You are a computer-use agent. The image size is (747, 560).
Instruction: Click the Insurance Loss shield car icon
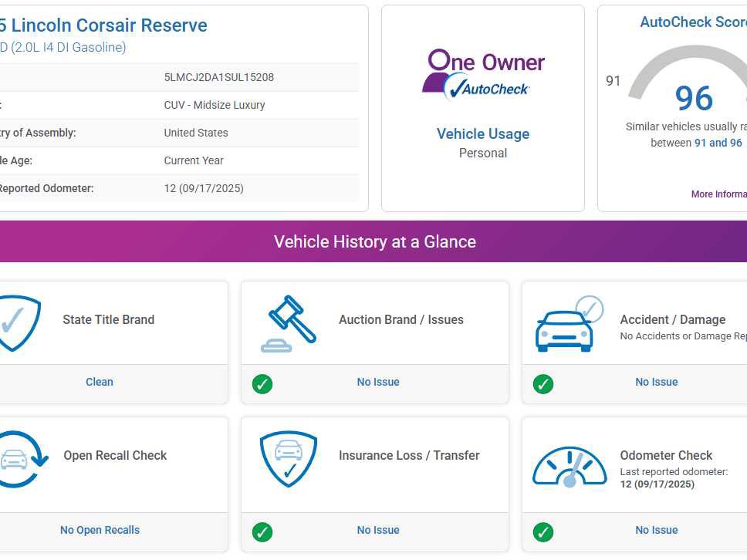[x=289, y=459]
